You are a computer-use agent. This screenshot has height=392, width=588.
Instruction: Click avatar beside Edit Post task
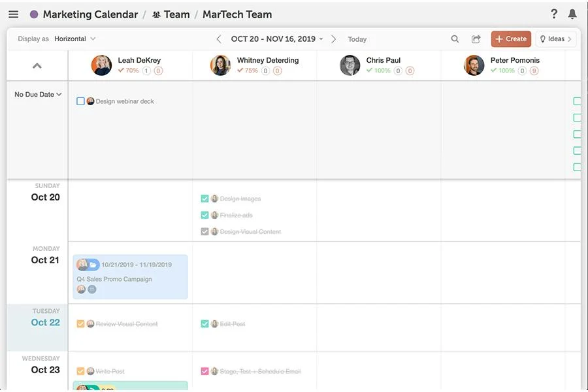click(x=214, y=324)
